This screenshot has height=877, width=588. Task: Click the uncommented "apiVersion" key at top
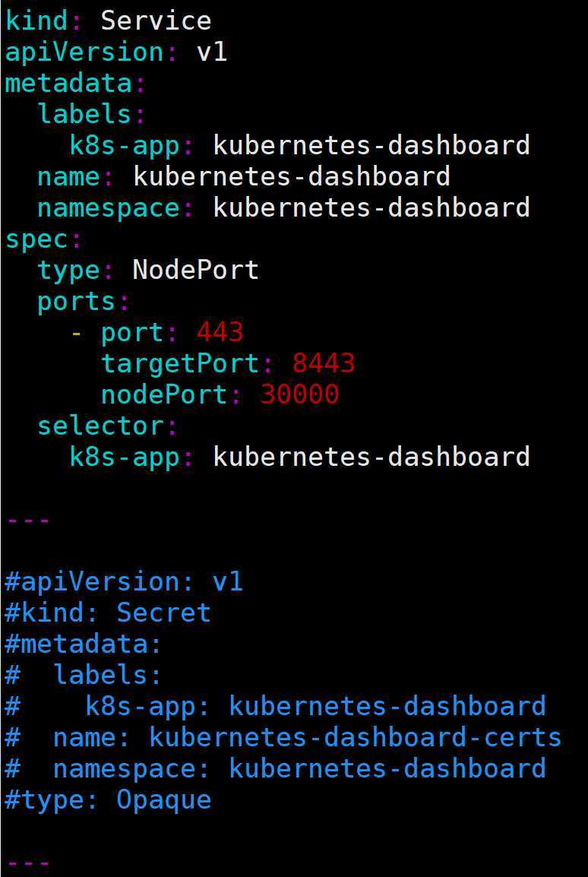point(84,52)
